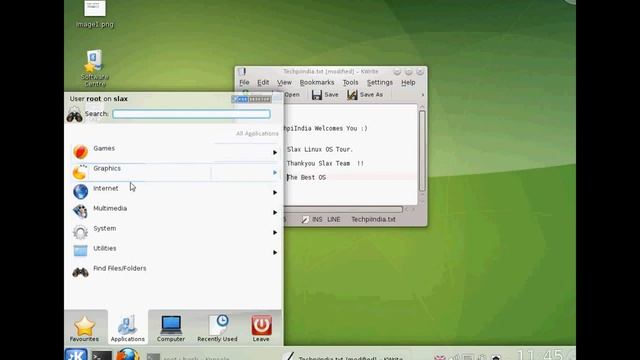This screenshot has width=640, height=360.
Task: Expand the Games submenu arrow
Action: pos(275,152)
